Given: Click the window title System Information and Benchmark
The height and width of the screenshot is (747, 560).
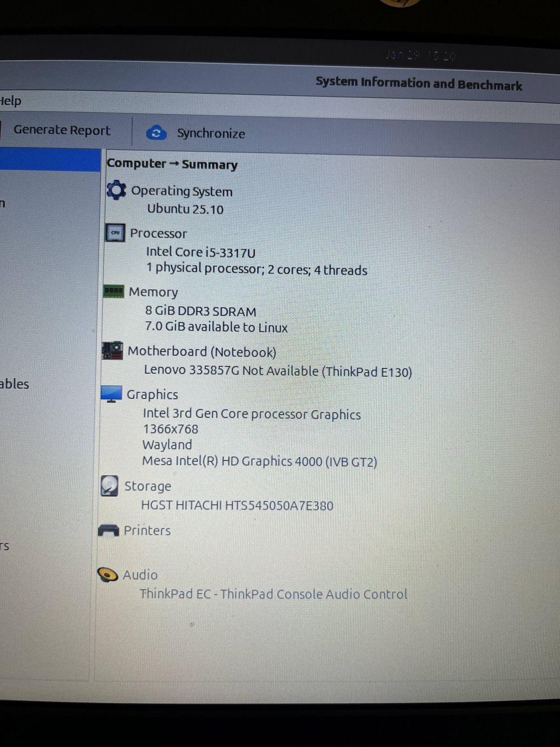Looking at the screenshot, I should tap(419, 84).
